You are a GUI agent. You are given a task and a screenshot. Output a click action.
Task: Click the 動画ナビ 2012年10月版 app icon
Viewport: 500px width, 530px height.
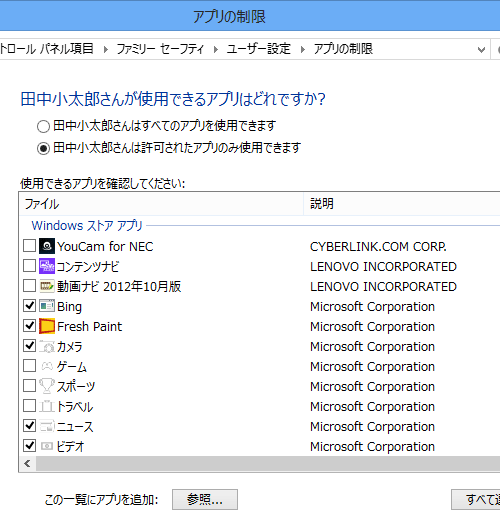click(47, 286)
